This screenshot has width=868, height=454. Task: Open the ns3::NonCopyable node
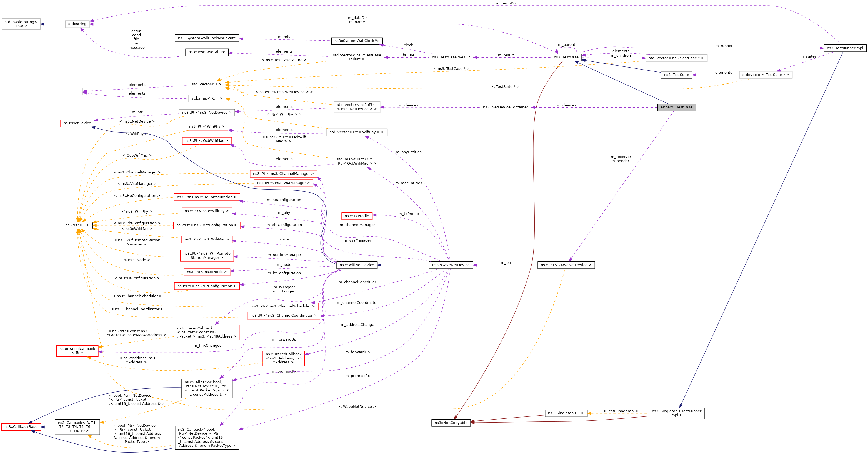coord(451,423)
